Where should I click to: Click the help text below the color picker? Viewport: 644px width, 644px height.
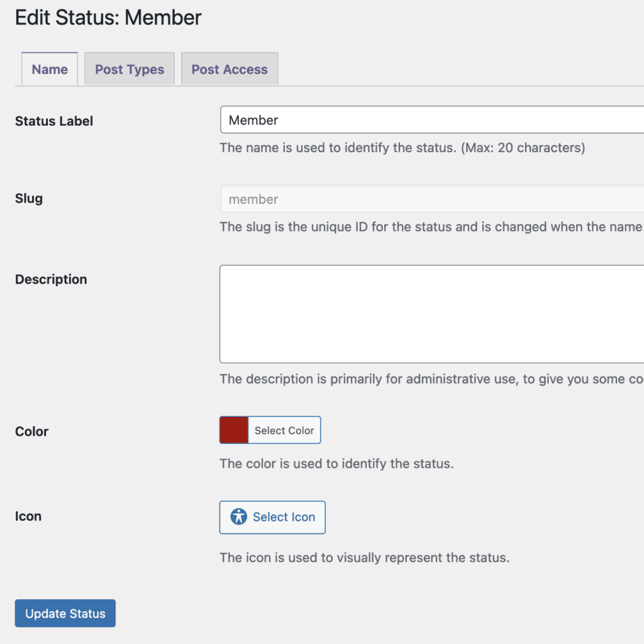(x=336, y=464)
